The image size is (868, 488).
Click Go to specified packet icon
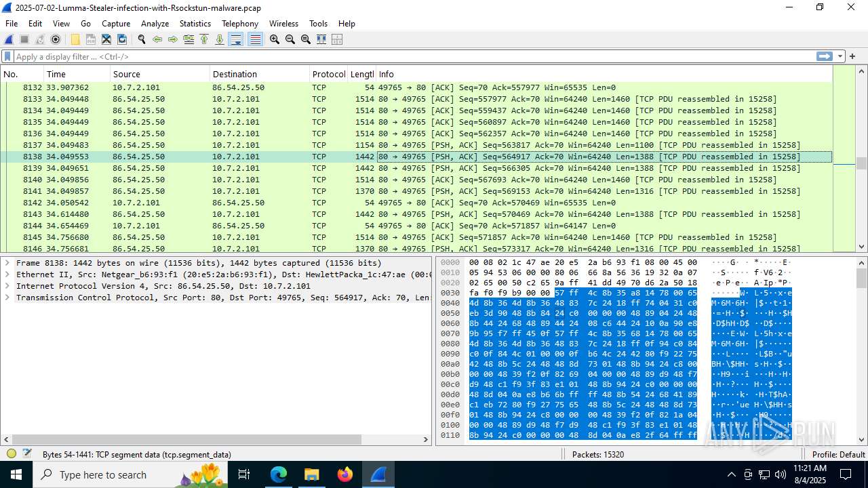pyautogui.click(x=189, y=39)
